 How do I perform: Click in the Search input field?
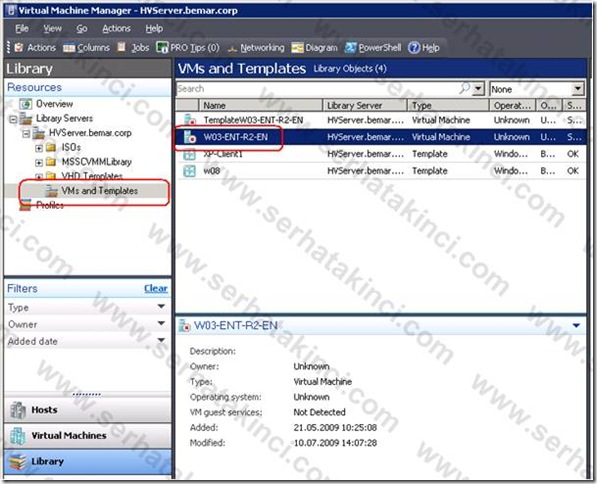pos(318,89)
